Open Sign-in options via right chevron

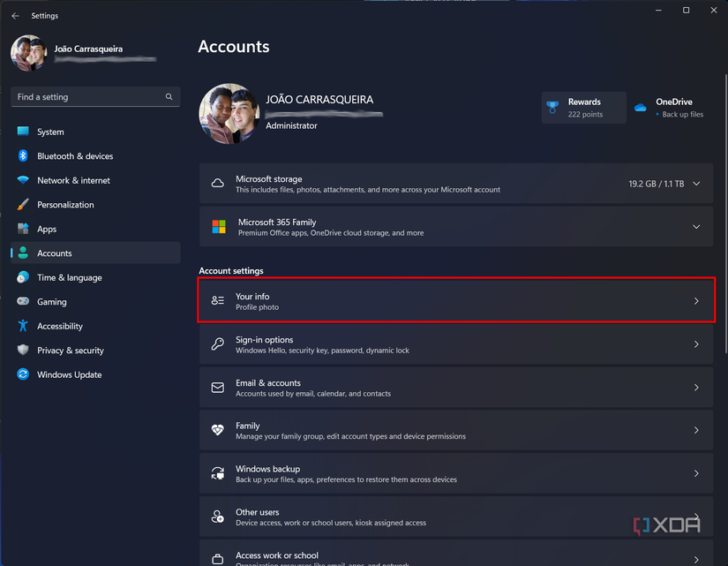click(696, 344)
